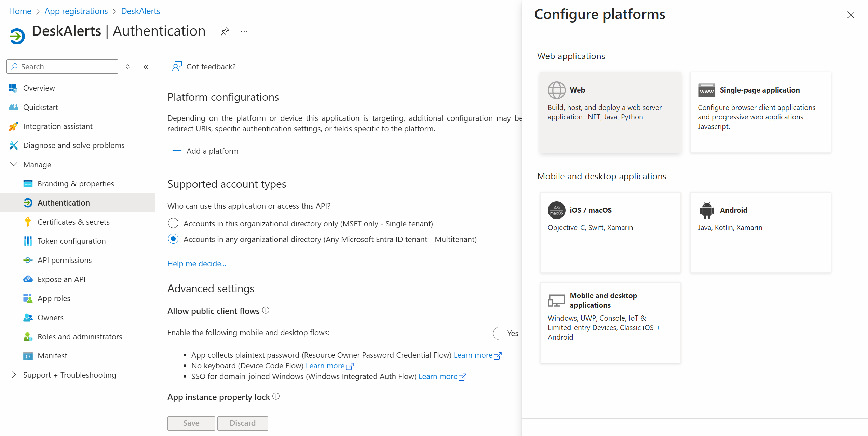
Task: Click the Web platform globe icon
Action: [556, 90]
